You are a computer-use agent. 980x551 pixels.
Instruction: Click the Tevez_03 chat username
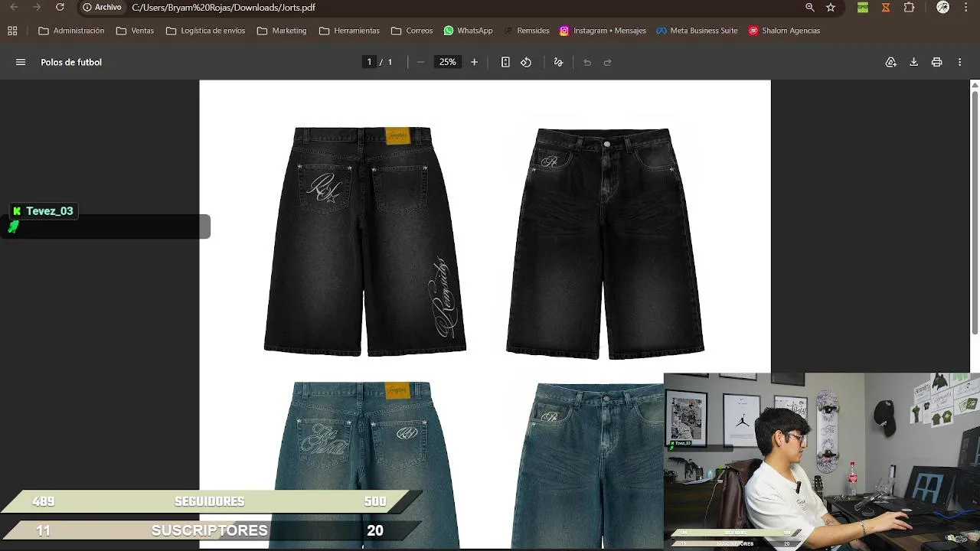pyautogui.click(x=49, y=211)
